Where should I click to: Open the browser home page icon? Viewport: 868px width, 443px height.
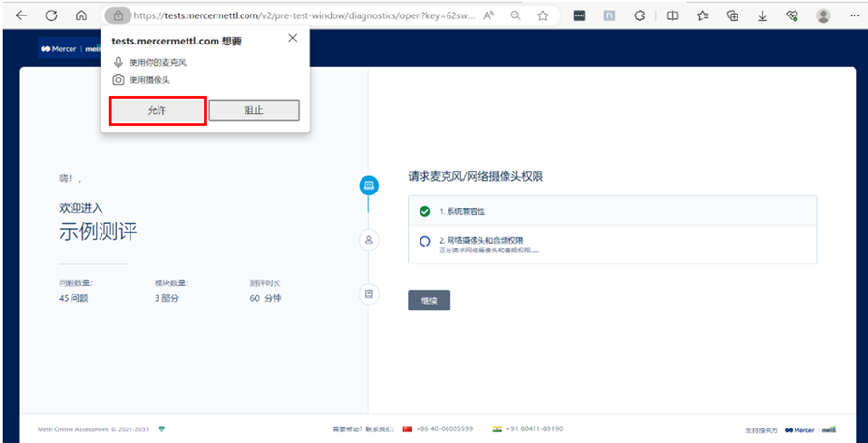(81, 15)
